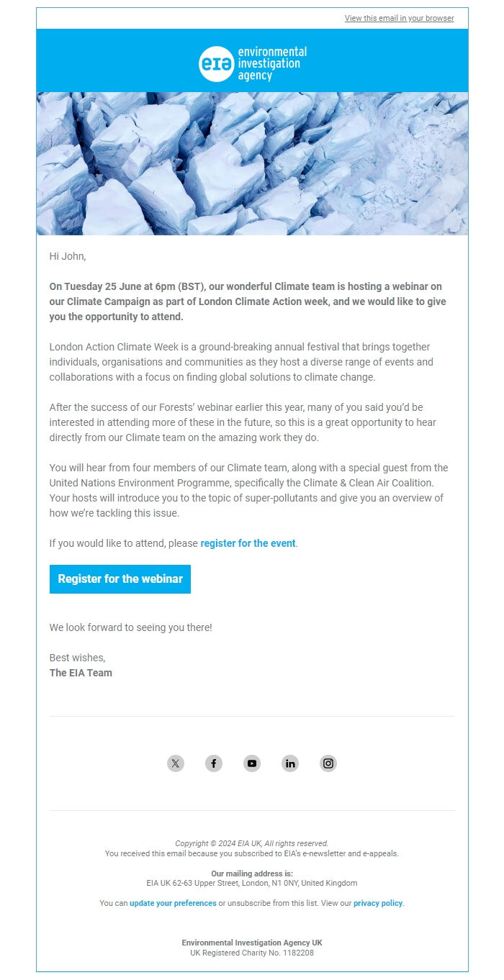Select the EIA UK mailing address text
The height and width of the screenshot is (980, 504).
pyautogui.click(x=252, y=883)
